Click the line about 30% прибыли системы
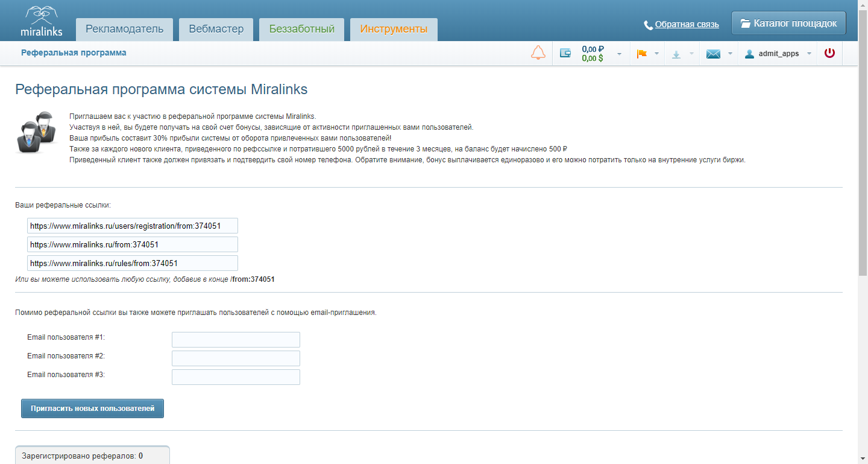 click(x=230, y=138)
